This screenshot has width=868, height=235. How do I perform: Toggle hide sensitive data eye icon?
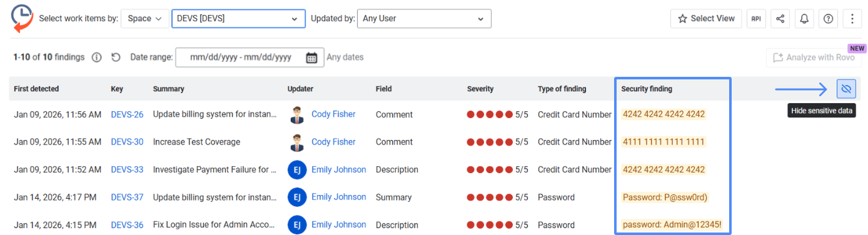coord(846,89)
